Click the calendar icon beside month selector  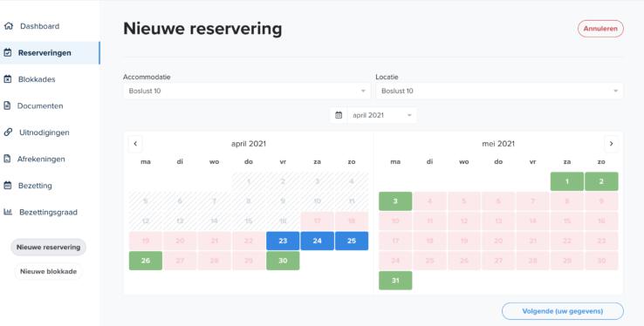[x=339, y=115]
